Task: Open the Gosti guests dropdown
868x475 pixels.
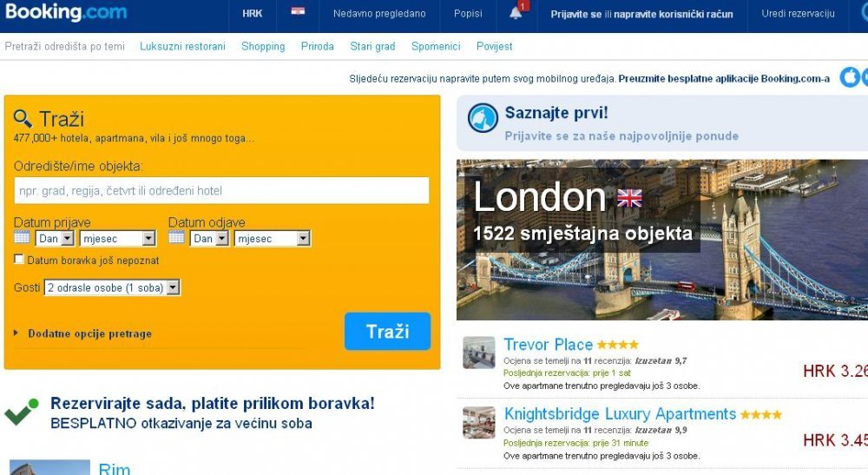Action: pyautogui.click(x=112, y=287)
